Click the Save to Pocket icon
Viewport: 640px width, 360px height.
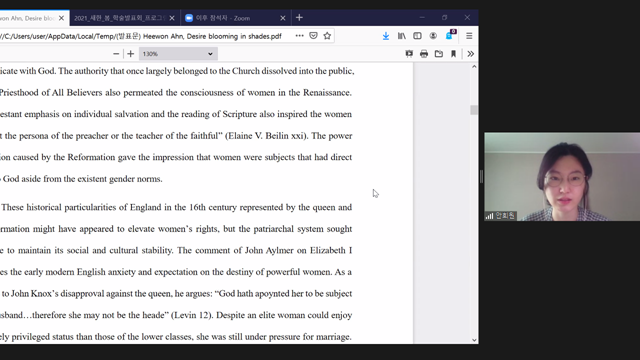pyautogui.click(x=313, y=36)
